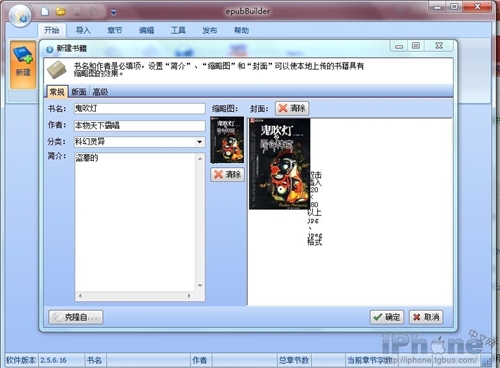500x368 pixels.
Task: Click the new document icon in quick access toolbar
Action: 45,12
